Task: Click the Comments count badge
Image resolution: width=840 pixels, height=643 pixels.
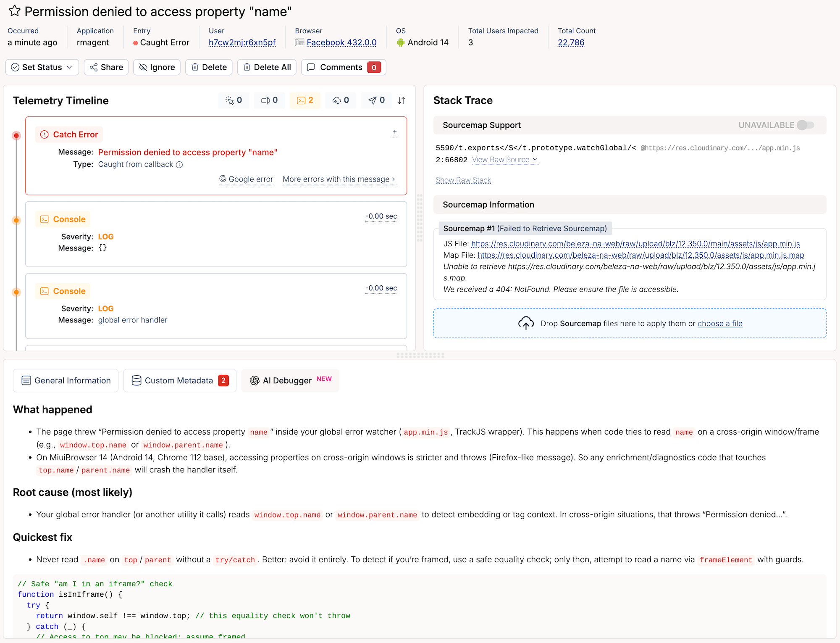Action: (x=374, y=67)
